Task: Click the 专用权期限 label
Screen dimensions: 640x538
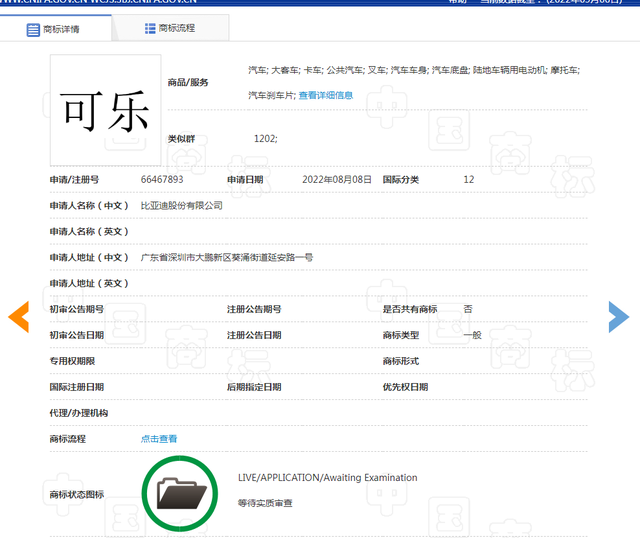Action: pos(72,361)
